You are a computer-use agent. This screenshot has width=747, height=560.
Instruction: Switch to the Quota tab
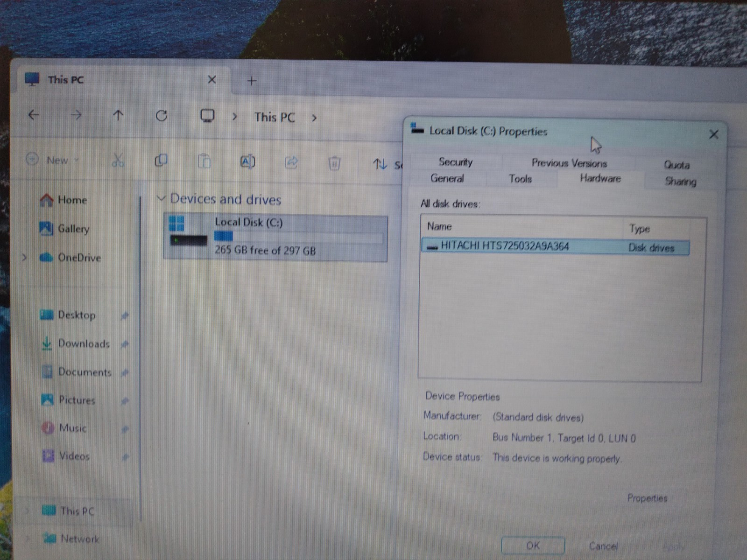coord(677,165)
